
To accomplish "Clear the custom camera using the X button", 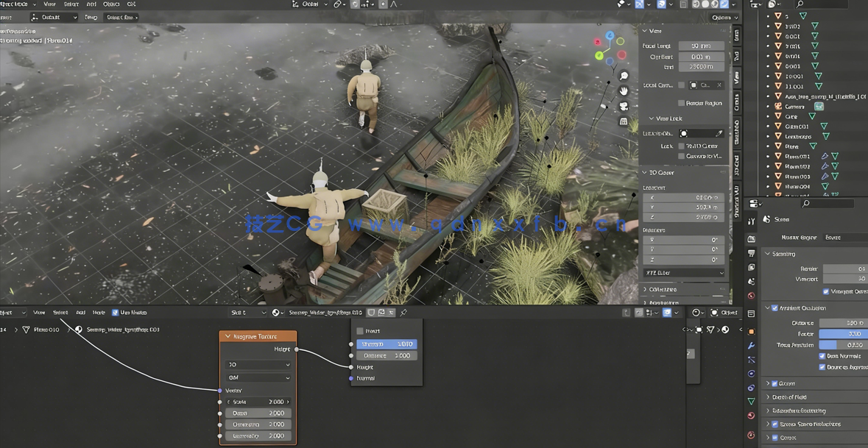I will click(720, 85).
